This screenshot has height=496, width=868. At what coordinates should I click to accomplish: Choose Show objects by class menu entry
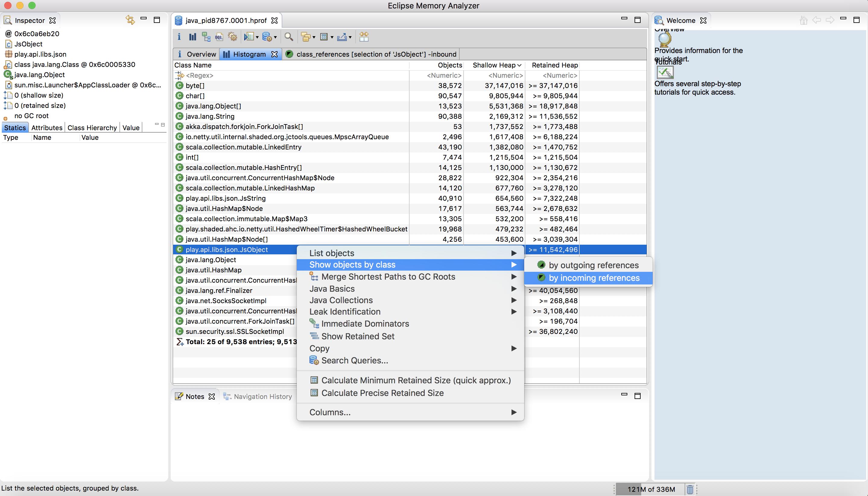tap(410, 265)
